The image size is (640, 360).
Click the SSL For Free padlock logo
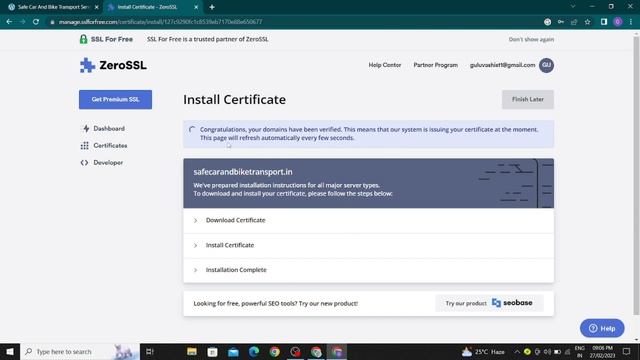(83, 39)
